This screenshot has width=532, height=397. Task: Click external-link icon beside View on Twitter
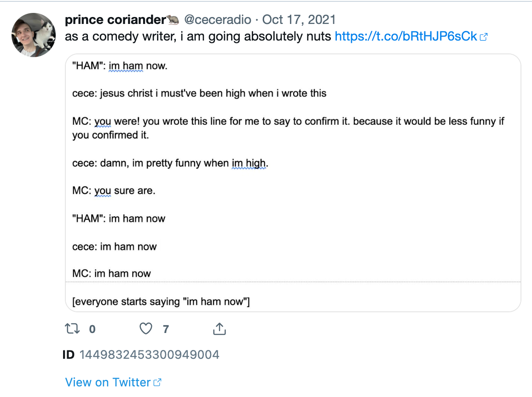coord(157,382)
